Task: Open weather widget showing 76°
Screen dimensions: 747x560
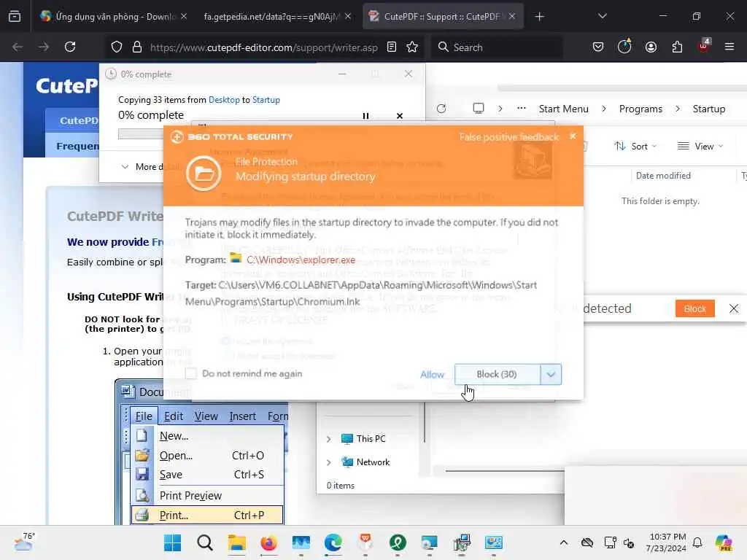Action: (24, 542)
